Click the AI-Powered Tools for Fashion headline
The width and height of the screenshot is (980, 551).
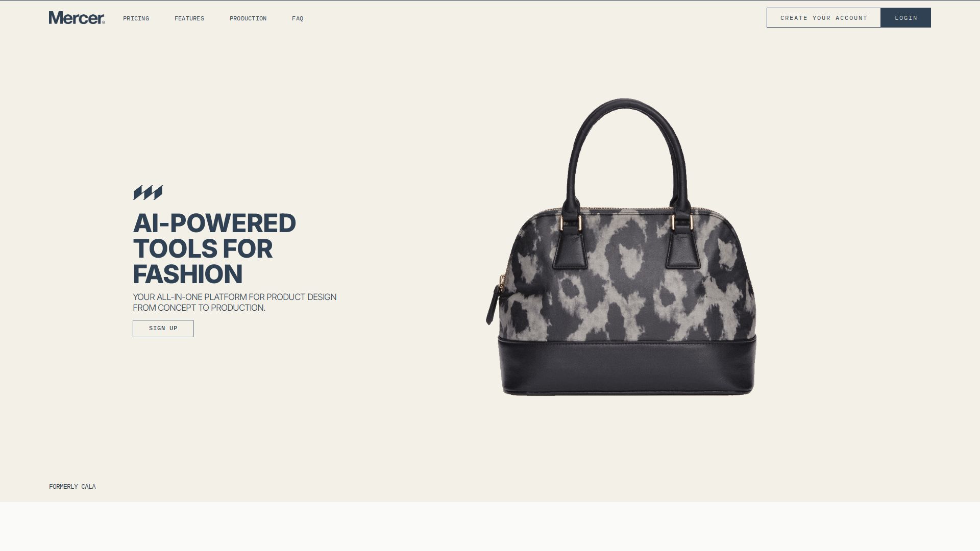(214, 248)
